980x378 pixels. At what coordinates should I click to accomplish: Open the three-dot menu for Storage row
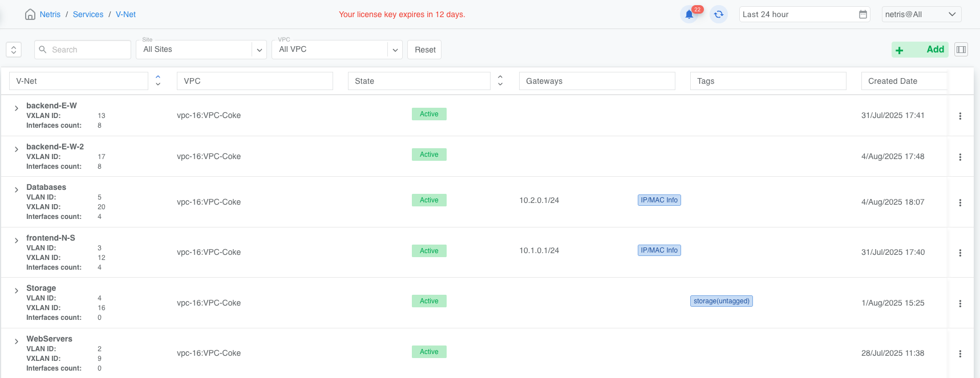click(x=960, y=303)
